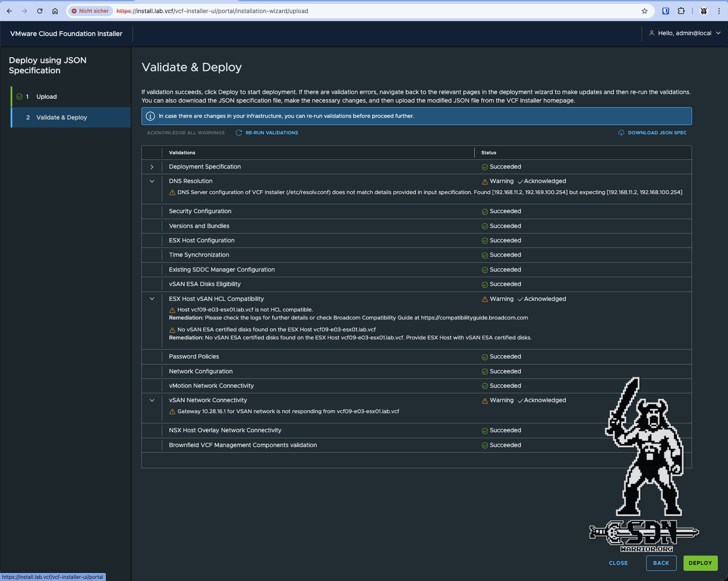Select the Validate & Deploy step
Screen dimensions: 728x581
coord(61,117)
